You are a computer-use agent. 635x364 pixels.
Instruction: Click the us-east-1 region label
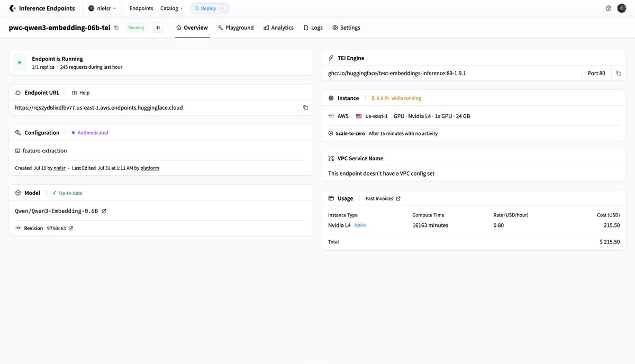377,116
